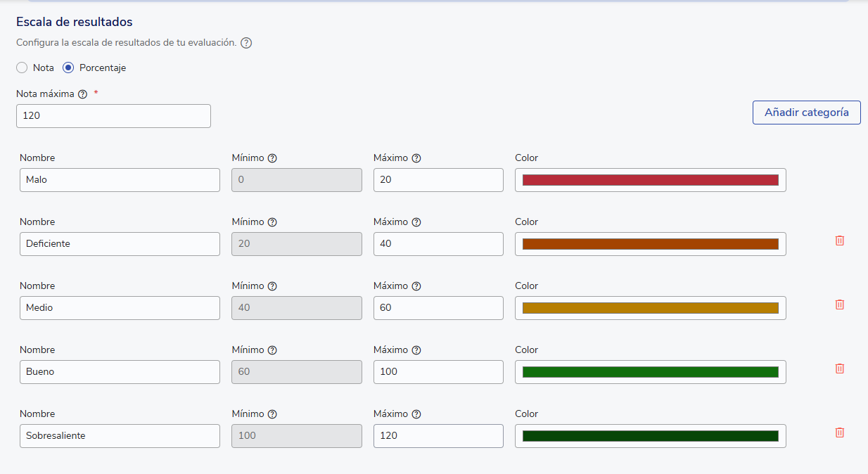The image size is (868, 474).
Task: Focus the Nombre field containing Sobresaliente
Action: pyautogui.click(x=120, y=436)
